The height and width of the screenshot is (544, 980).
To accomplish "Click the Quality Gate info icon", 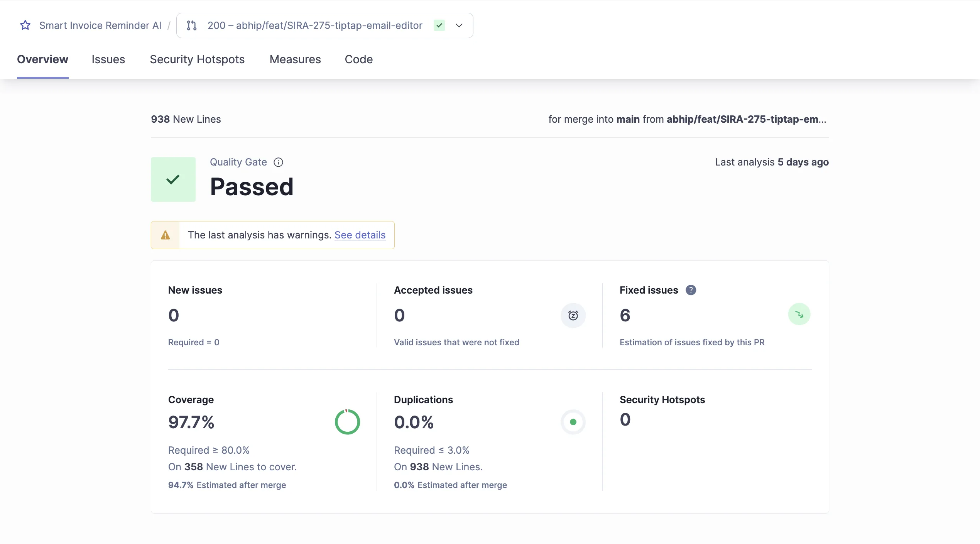I will point(278,162).
